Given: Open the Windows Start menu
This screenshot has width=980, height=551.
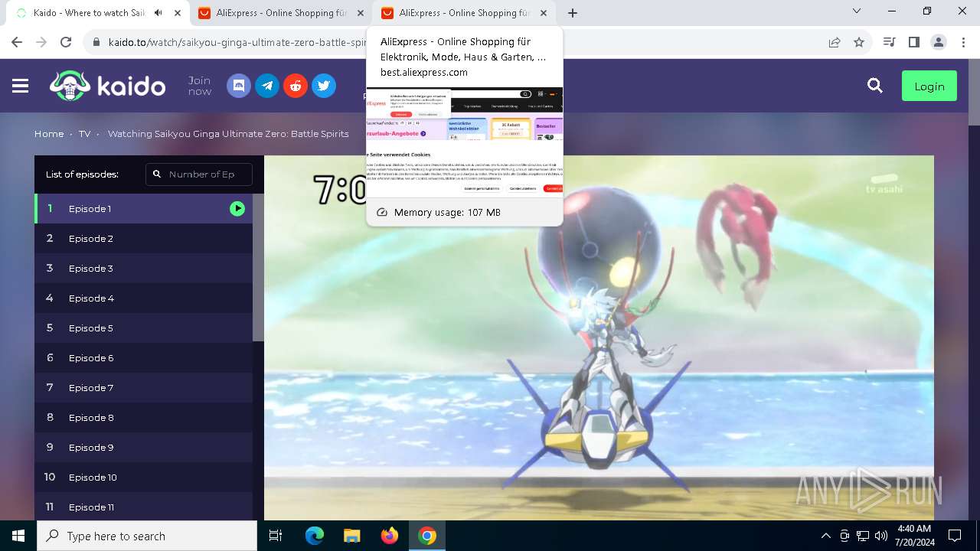Looking at the screenshot, I should pyautogui.click(x=18, y=536).
